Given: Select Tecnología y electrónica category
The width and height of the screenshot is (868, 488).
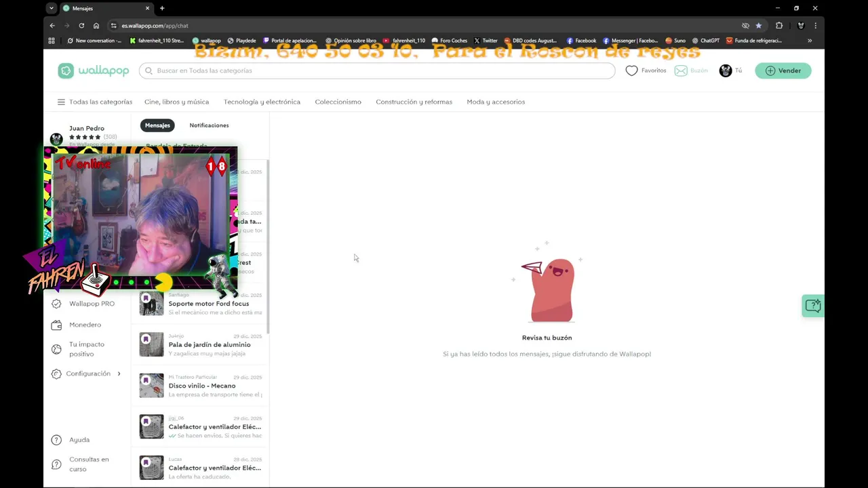Looking at the screenshot, I should click(x=262, y=102).
